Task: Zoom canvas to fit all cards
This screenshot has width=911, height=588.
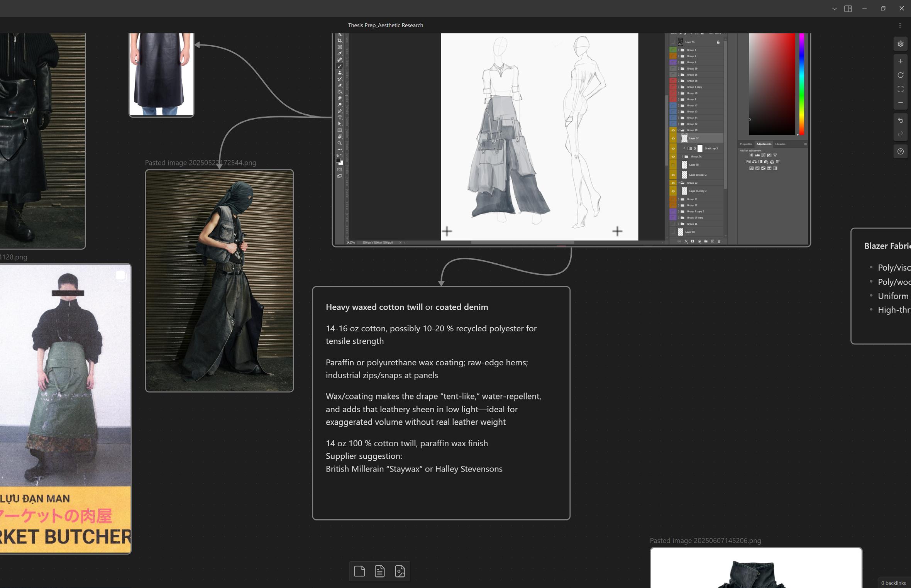Action: click(900, 89)
